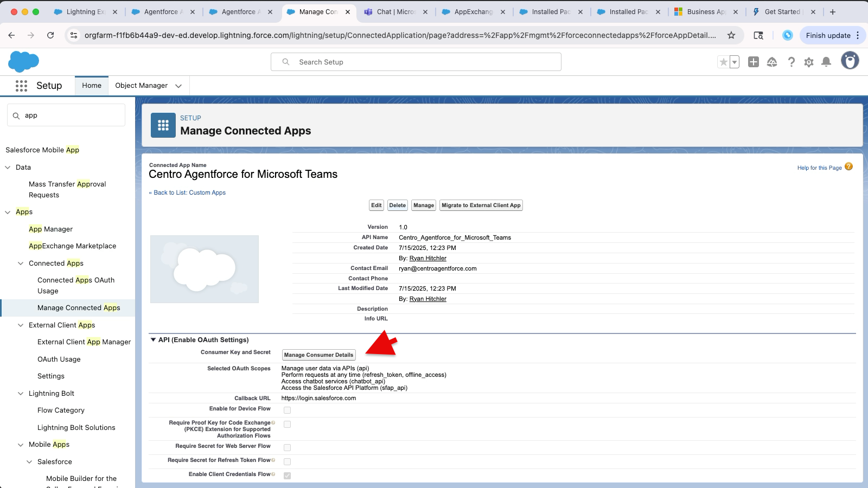868x488 pixels.
Task: Open the Created By Ryan Hitchler link
Action: [428, 258]
